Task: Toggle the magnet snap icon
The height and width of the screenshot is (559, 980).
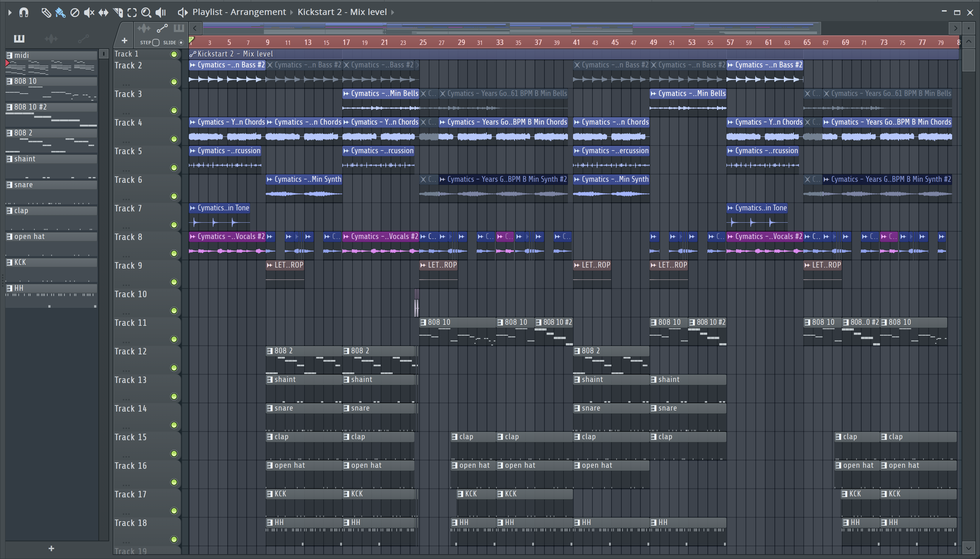Action: pos(24,12)
